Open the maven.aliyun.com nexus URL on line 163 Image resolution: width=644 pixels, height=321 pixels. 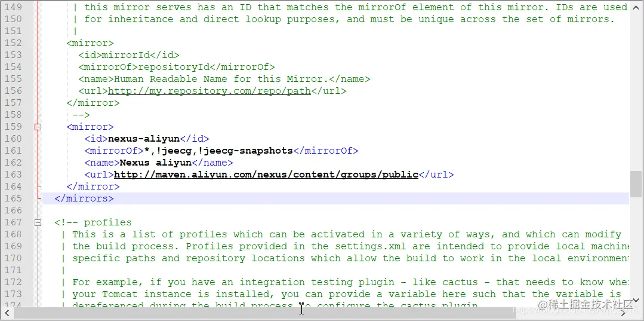(266, 175)
